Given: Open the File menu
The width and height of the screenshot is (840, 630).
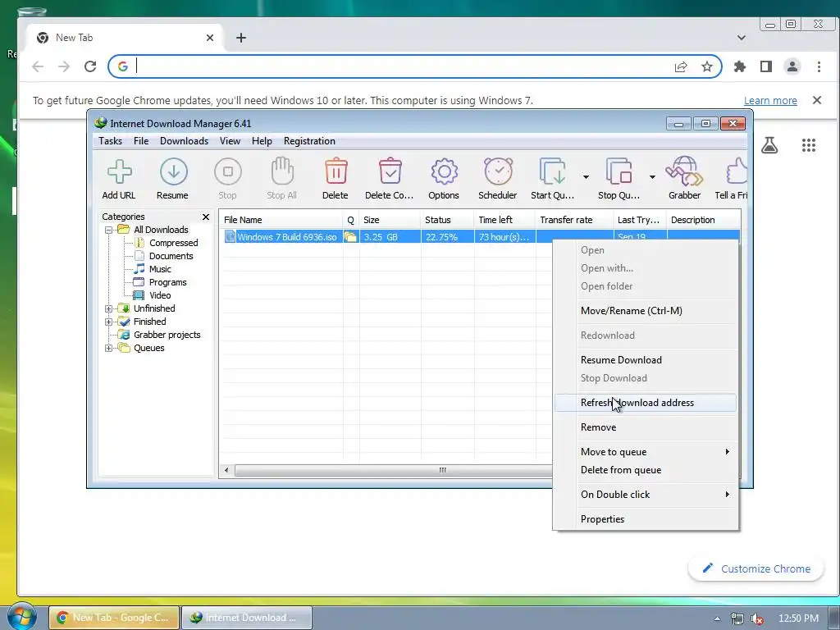Looking at the screenshot, I should coord(141,141).
